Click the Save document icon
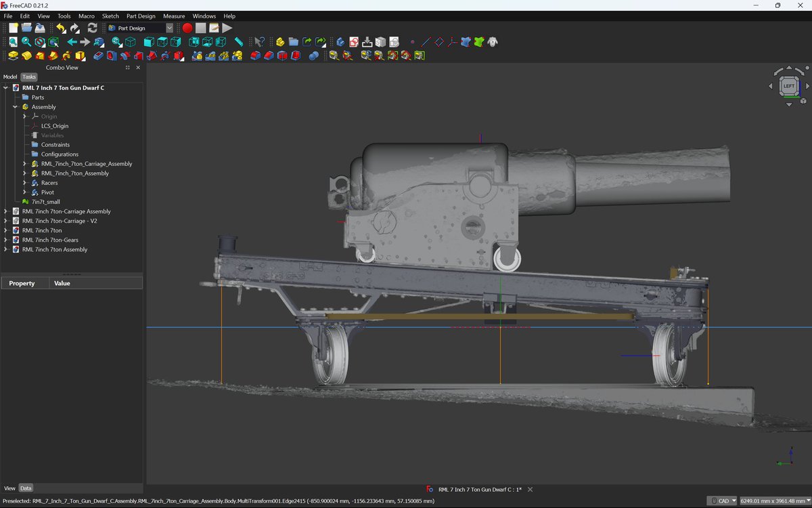The image size is (812, 508). tap(39, 28)
